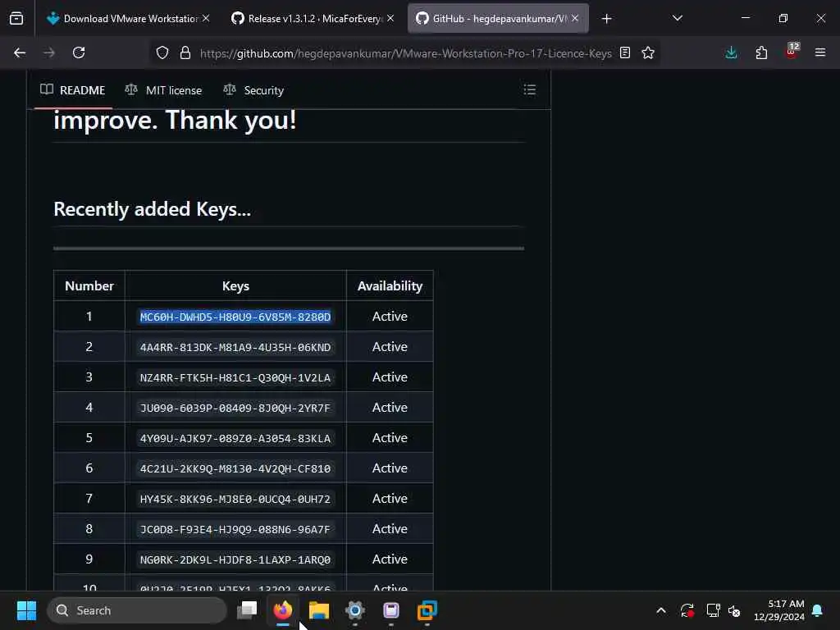This screenshot has height=630, width=840.
Task: Click Active status in row 5
Action: [x=390, y=438]
